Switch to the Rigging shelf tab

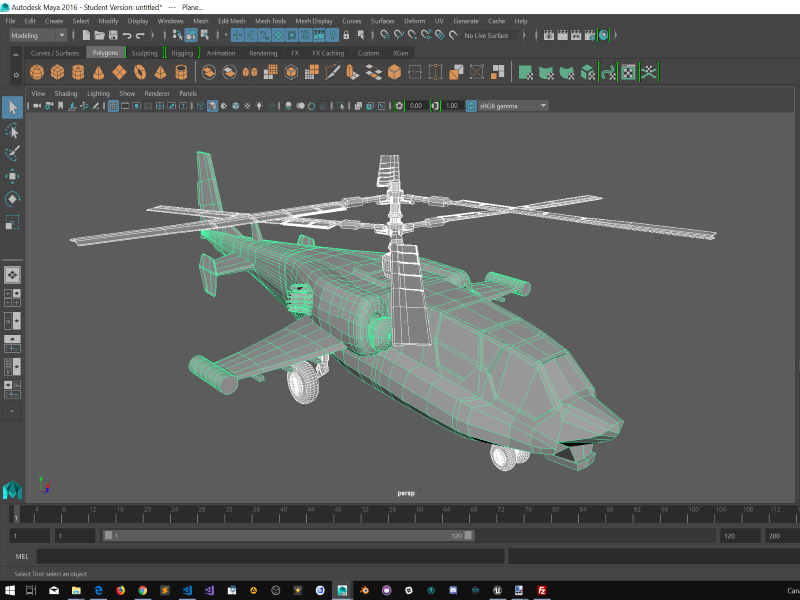[182, 53]
